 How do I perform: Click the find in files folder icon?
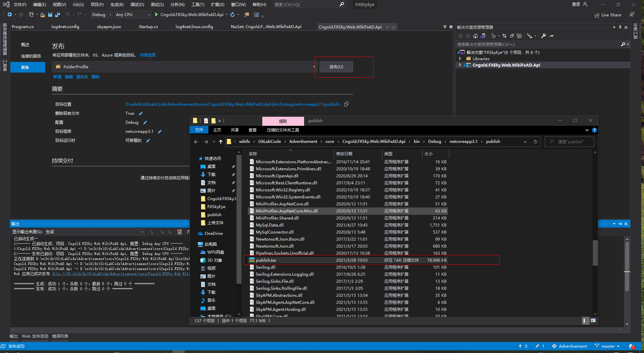[x=247, y=15]
